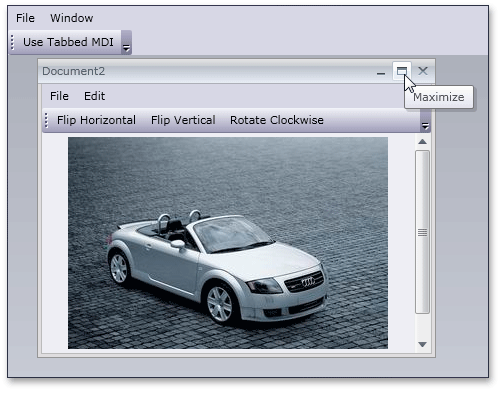Click the scrollbar down arrow
The image size is (502, 393).
[423, 344]
